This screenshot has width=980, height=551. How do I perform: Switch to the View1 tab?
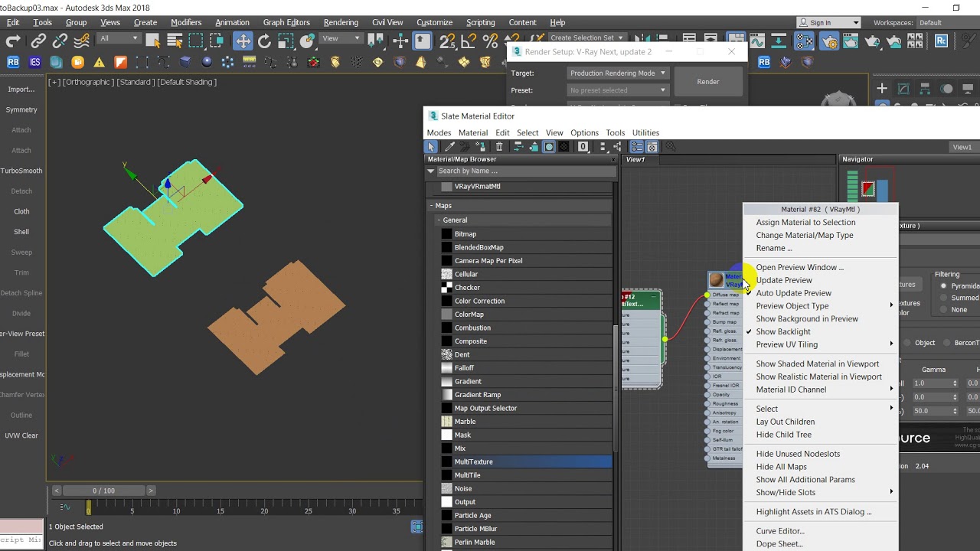click(x=635, y=160)
